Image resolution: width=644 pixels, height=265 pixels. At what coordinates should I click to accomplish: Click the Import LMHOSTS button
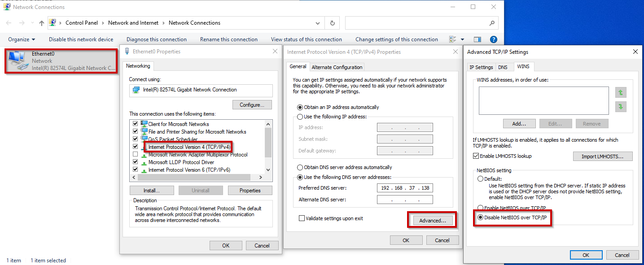click(x=603, y=156)
